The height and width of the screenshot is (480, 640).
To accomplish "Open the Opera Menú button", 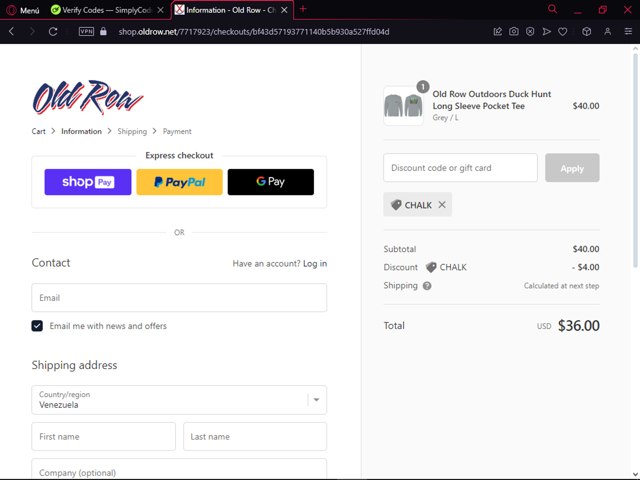I will click(x=23, y=10).
